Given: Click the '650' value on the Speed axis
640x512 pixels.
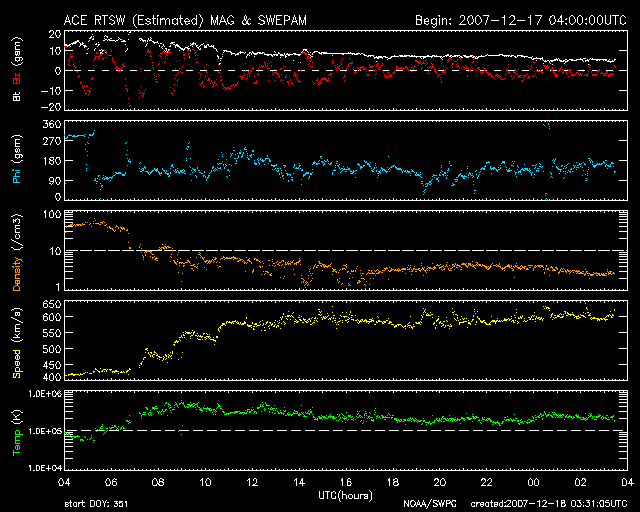Looking at the screenshot, I should [x=51, y=304].
